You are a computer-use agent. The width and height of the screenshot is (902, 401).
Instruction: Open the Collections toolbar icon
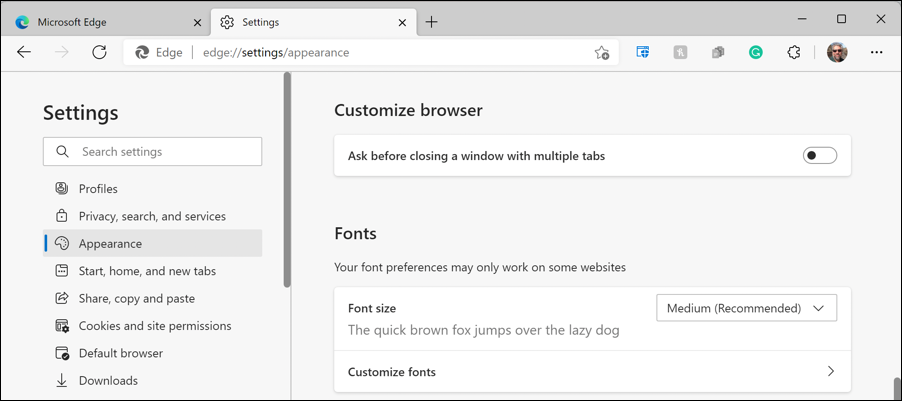717,52
